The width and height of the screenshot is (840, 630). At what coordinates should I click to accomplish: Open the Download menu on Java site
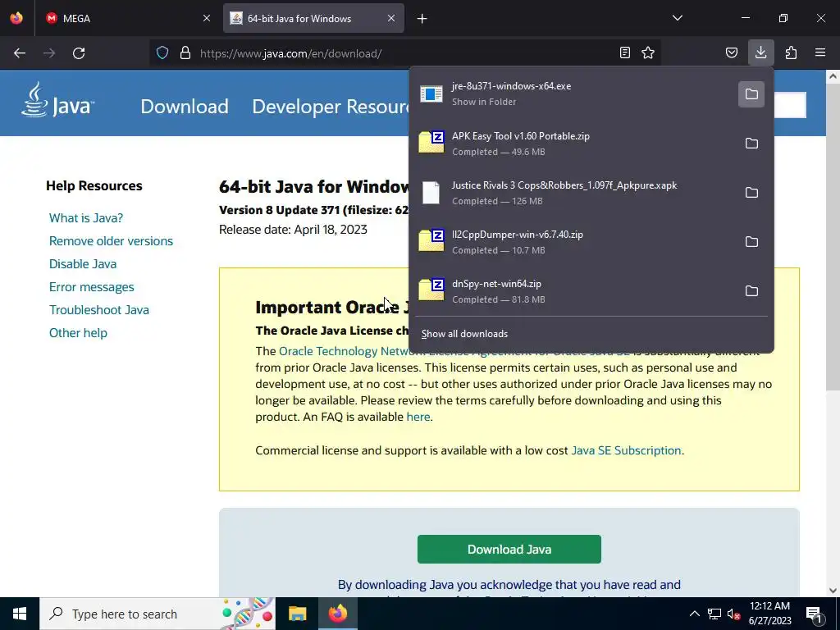pyautogui.click(x=185, y=107)
